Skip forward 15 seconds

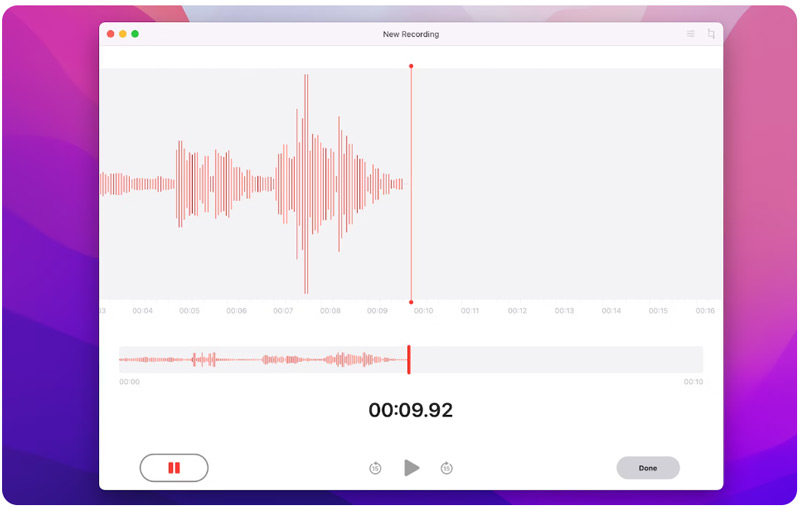446,468
